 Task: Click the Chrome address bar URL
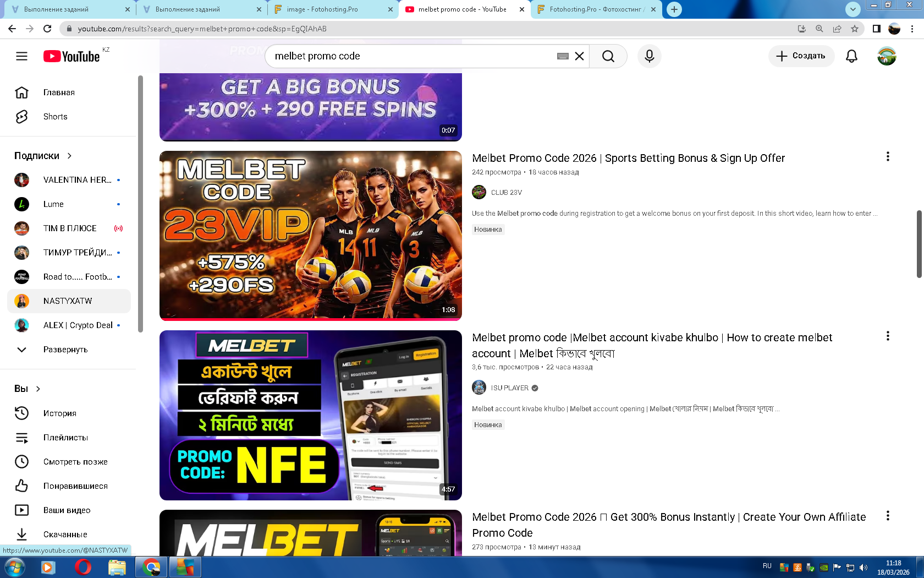click(x=202, y=29)
